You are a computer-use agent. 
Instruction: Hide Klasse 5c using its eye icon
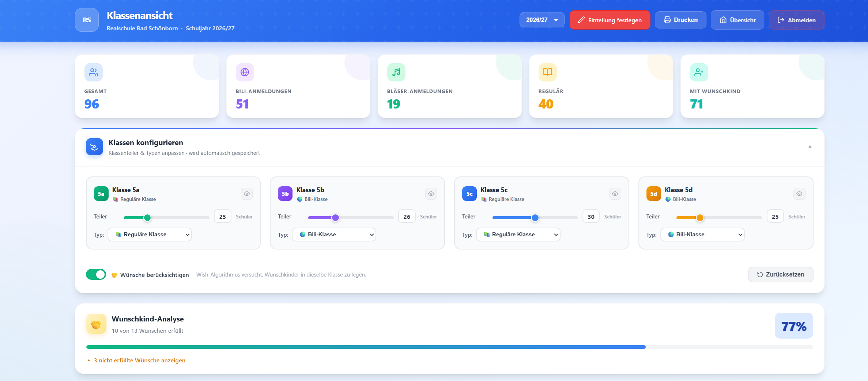pyautogui.click(x=615, y=194)
